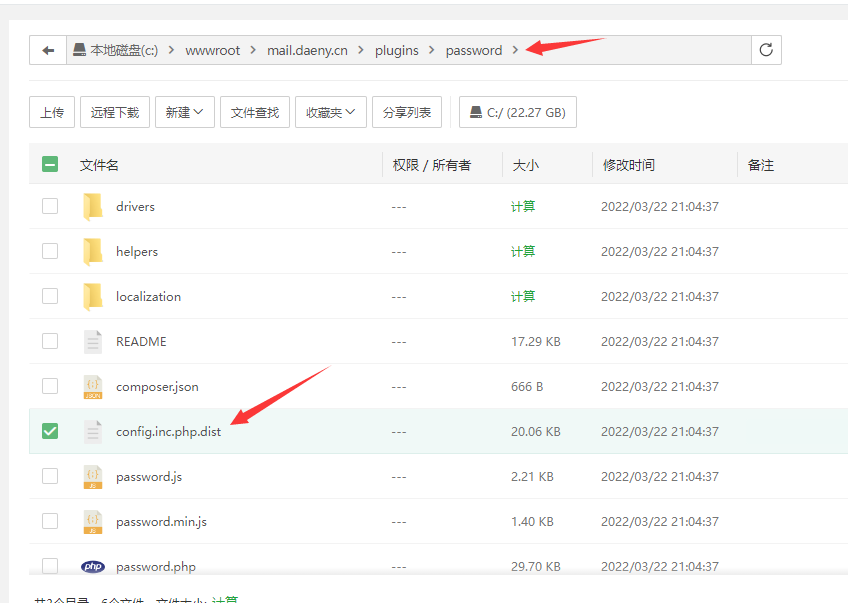
Task: Open the 分享列表 share list
Action: [407, 113]
